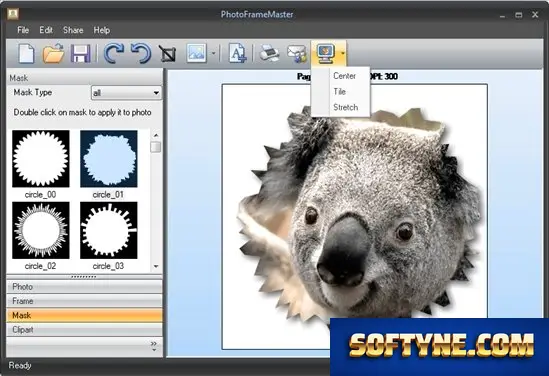Save project using the floppy disk icon
The image size is (549, 376).
click(81, 54)
